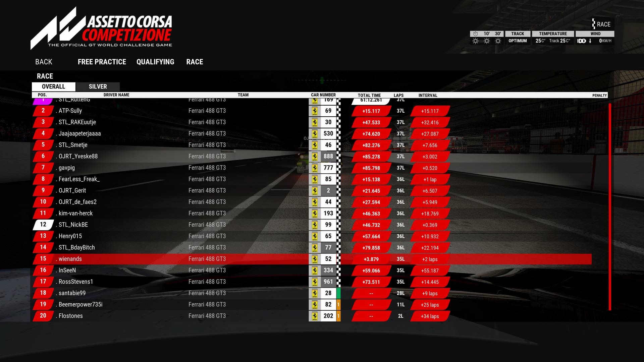Sort by the INTERVAL column header

[428, 96]
